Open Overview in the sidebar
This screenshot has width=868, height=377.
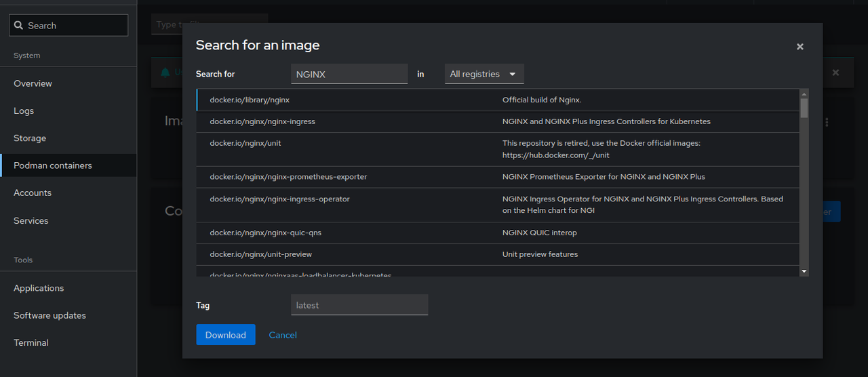click(x=68, y=83)
